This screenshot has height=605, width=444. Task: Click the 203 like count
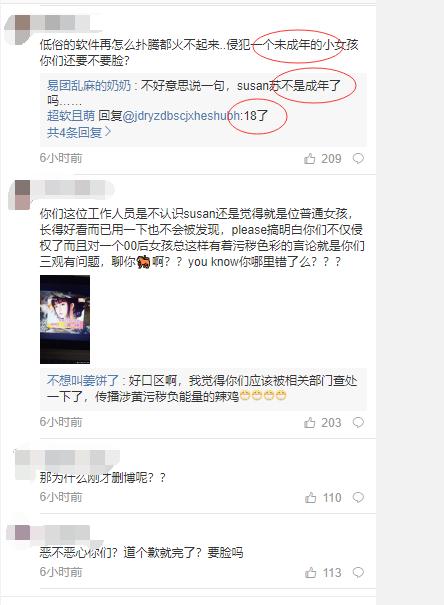pyautogui.click(x=331, y=423)
